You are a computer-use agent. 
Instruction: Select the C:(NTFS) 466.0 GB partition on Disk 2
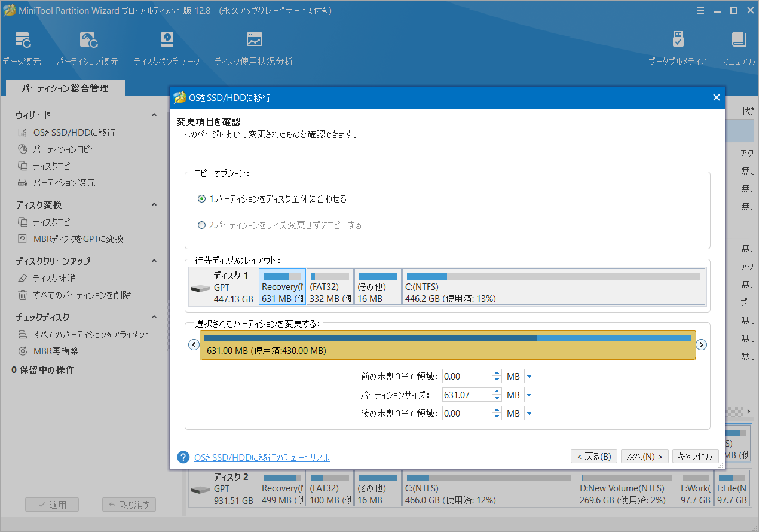point(489,488)
